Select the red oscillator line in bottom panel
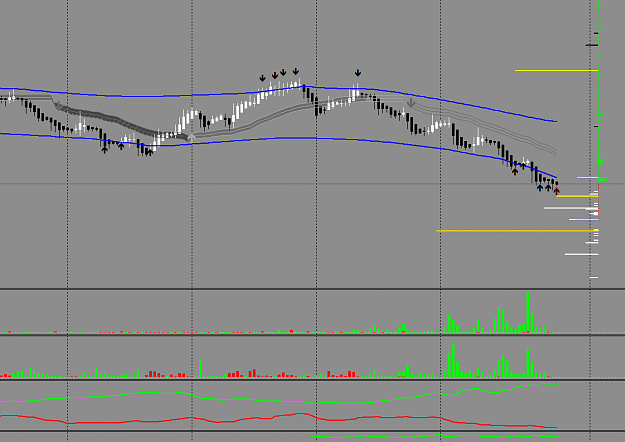The image size is (625, 442). click(279, 418)
